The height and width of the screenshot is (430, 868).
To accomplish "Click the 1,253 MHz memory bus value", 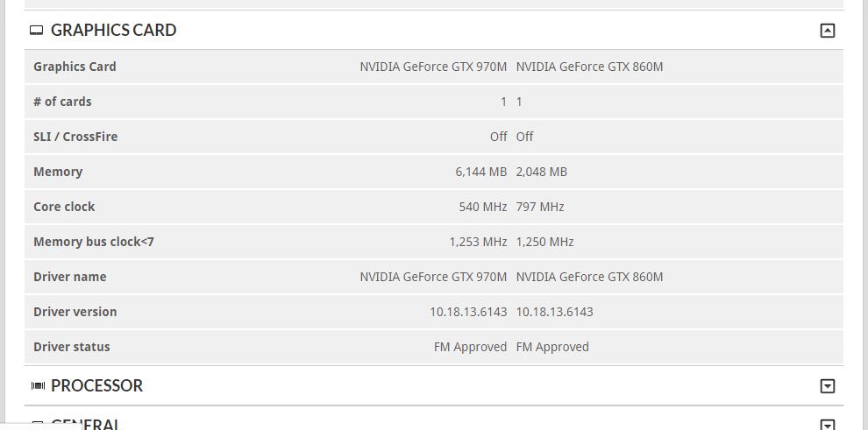I will click(x=479, y=242).
